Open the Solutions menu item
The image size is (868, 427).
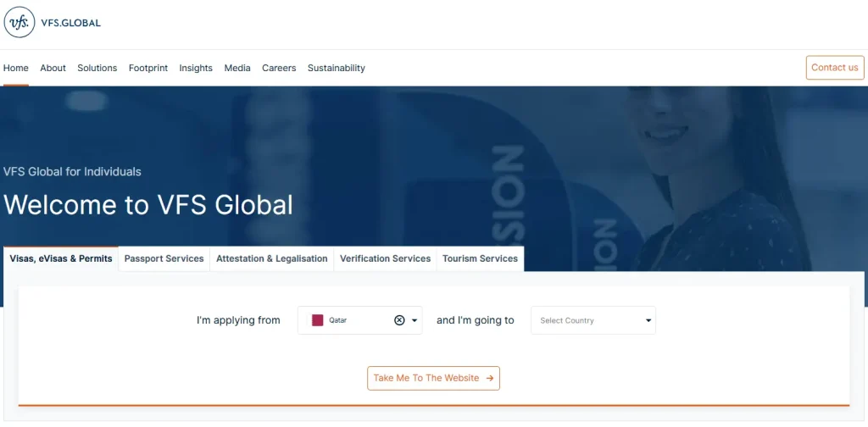pos(97,68)
